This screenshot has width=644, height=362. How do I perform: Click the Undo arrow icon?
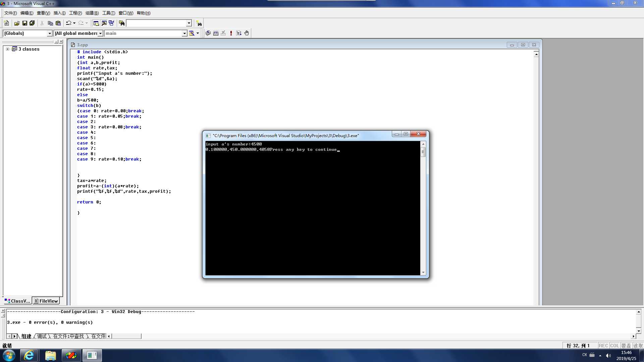coord(68,23)
